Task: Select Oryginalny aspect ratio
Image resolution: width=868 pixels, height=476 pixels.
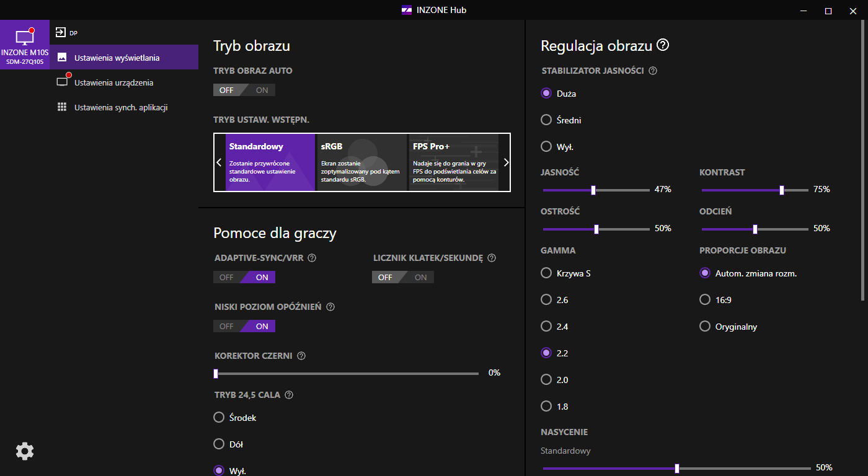Action: click(x=705, y=326)
